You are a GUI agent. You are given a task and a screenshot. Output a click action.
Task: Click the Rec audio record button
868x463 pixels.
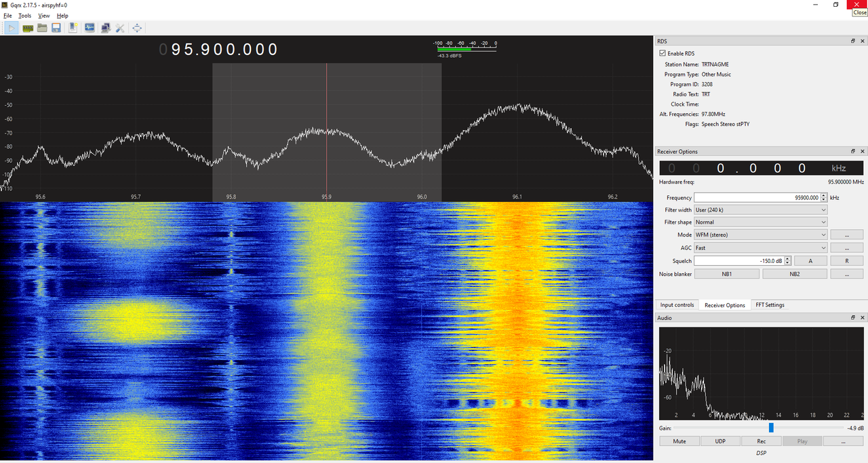coord(762,441)
